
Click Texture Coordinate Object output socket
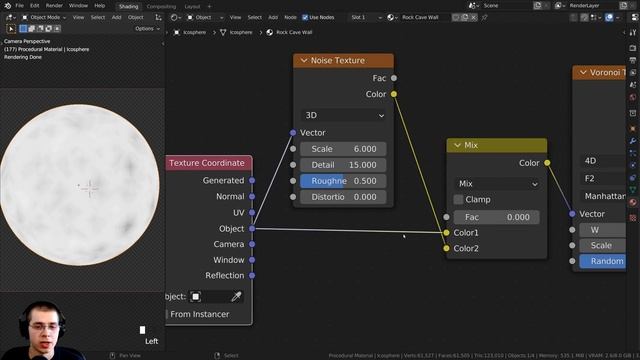252,229
